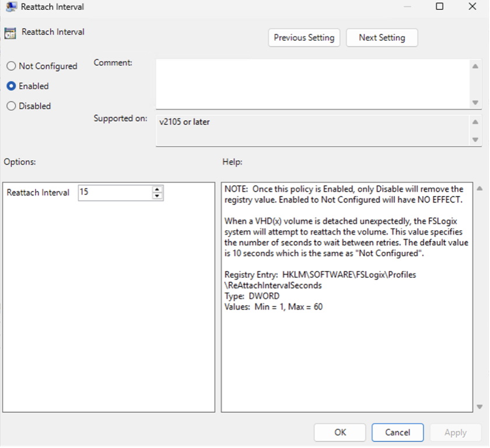The height and width of the screenshot is (448, 490).
Task: Go to Next Setting
Action: tap(382, 38)
